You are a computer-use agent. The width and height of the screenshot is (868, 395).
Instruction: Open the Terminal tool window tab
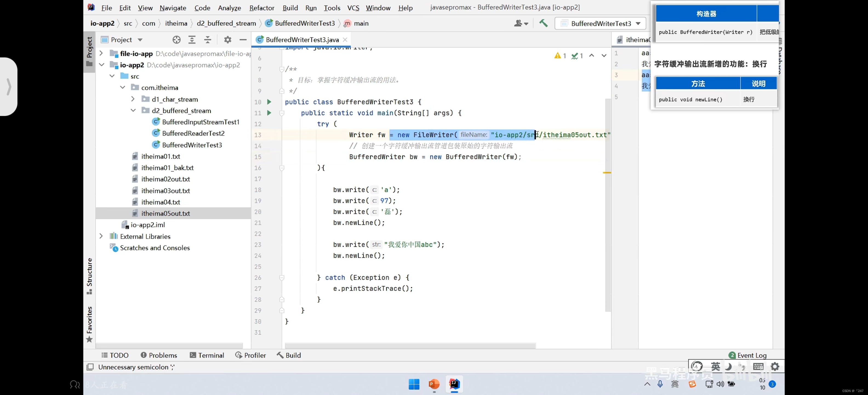(207, 355)
